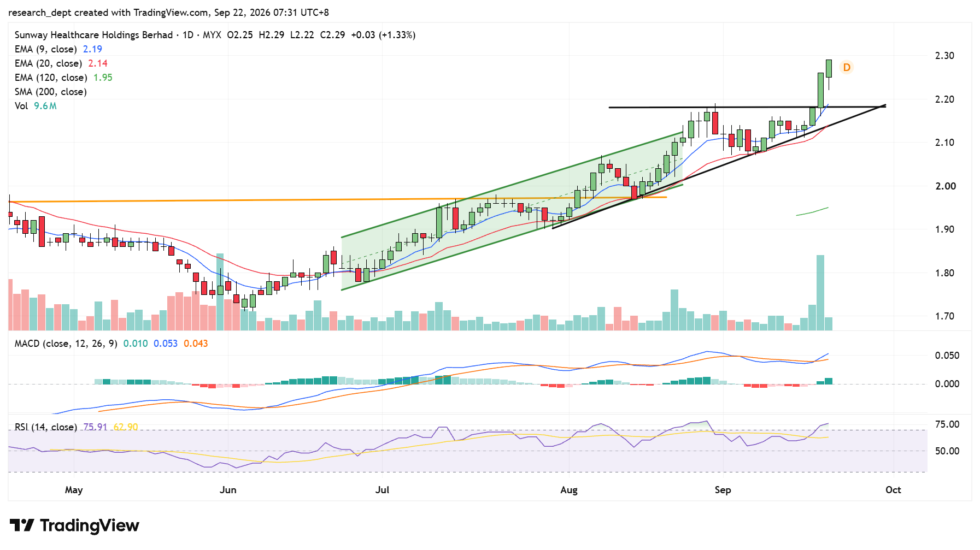The width and height of the screenshot is (980, 550).
Task: Select the orange horizontal trendline
Action: [x=337, y=199]
